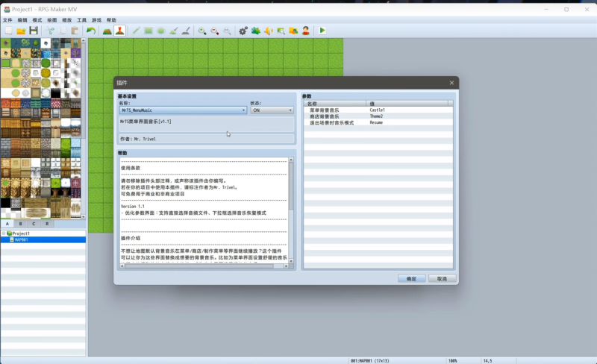Viewport: 597px width, 364px height.
Task: Click the Undo green arrow icon
Action: pyautogui.click(x=91, y=31)
